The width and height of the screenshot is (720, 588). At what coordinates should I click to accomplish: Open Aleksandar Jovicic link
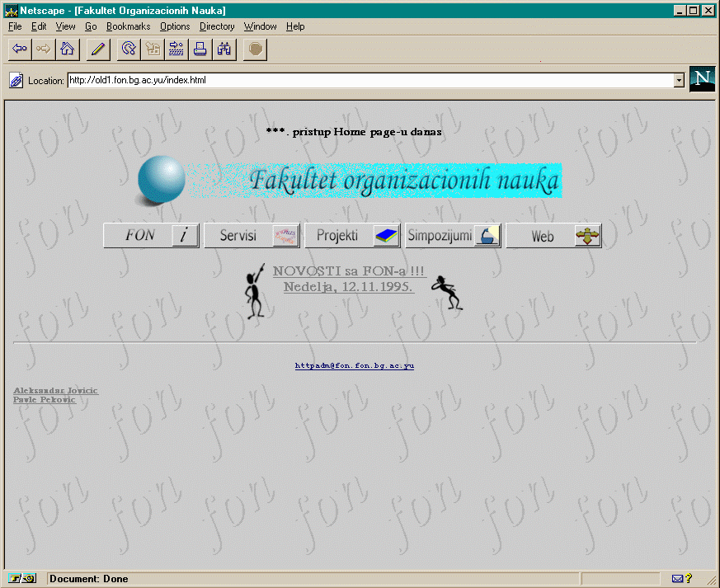[55, 391]
